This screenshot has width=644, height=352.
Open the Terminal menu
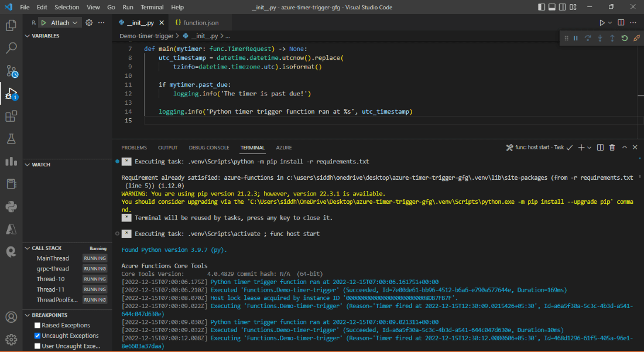[152, 7]
